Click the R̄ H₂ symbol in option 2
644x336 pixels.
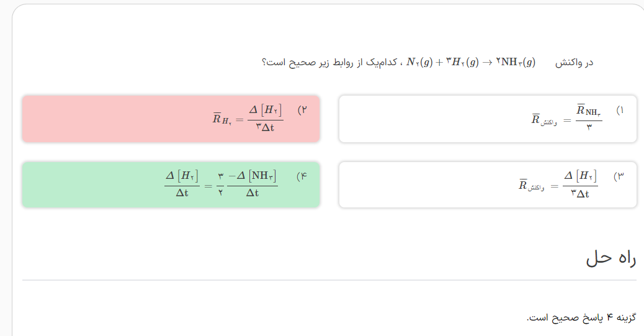221,118
